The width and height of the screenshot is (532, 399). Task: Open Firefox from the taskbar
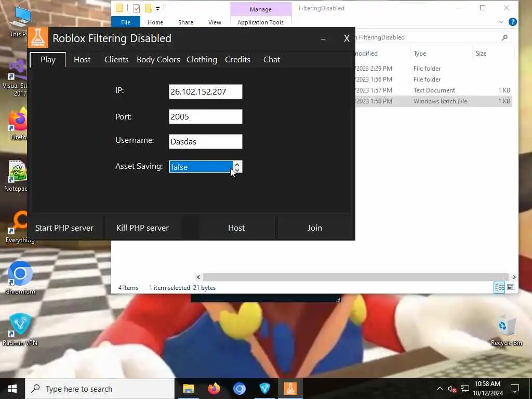point(214,389)
